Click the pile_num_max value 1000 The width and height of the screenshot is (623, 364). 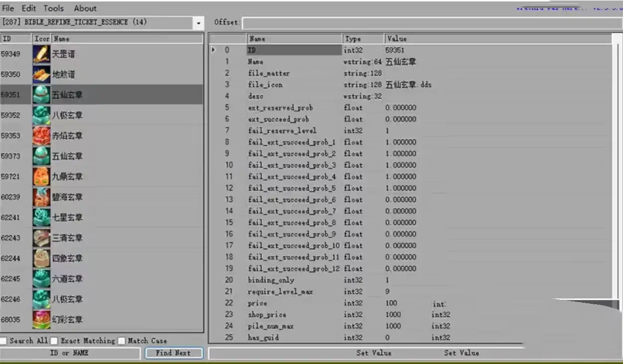[x=393, y=326]
